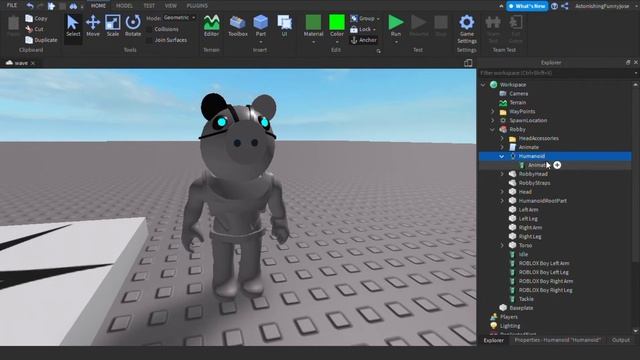Open the UI insert tool

(x=284, y=26)
